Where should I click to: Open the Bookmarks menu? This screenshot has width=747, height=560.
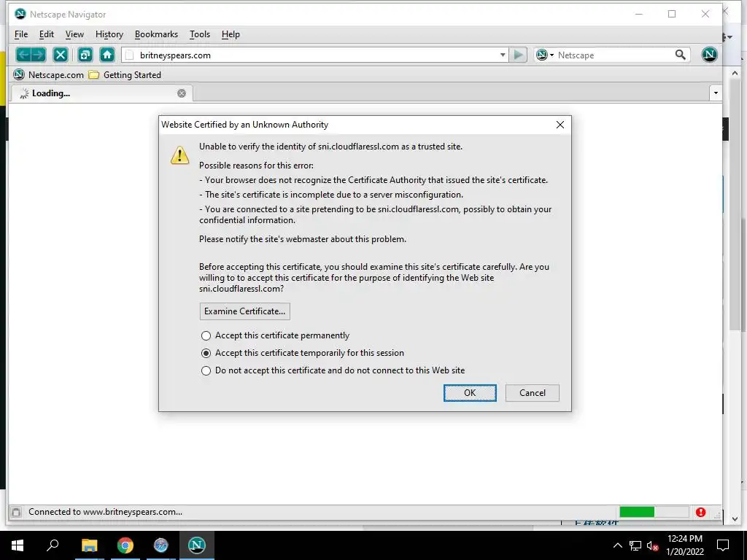click(x=156, y=34)
